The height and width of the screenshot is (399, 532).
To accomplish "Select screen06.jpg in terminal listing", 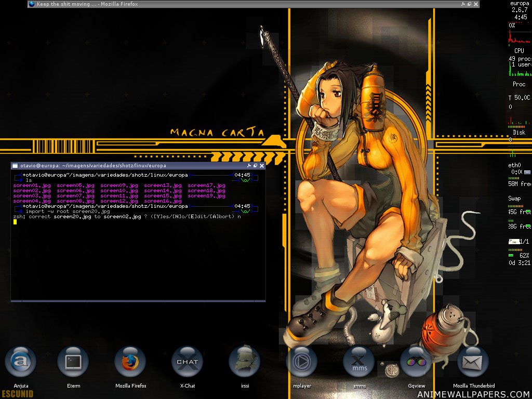I will [75, 191].
